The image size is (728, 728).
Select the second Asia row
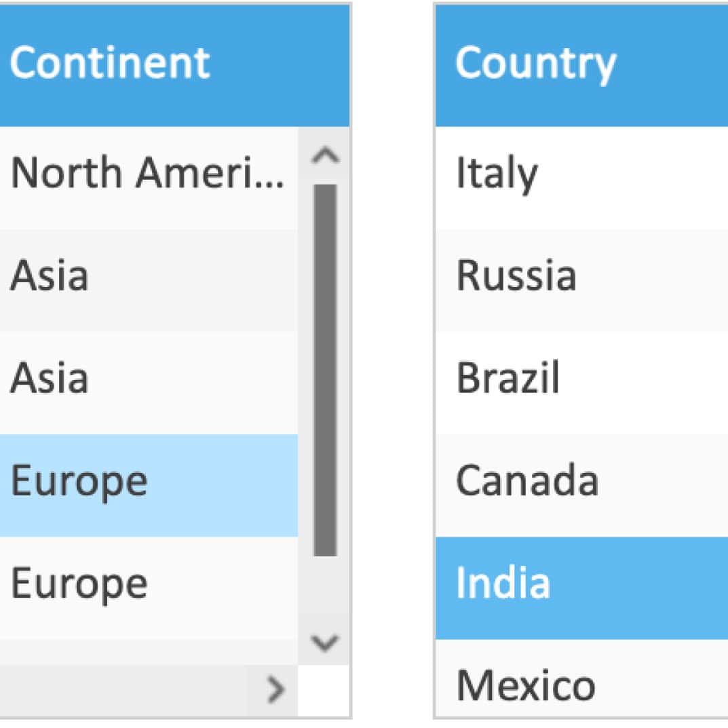tap(149, 383)
